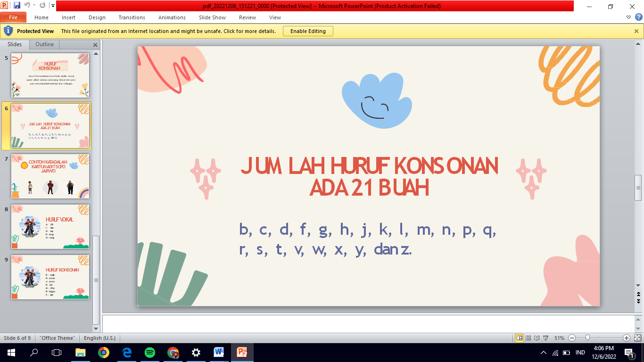Click the zoom slider handle
Image resolution: width=644 pixels, height=362 pixels.
(x=587, y=338)
